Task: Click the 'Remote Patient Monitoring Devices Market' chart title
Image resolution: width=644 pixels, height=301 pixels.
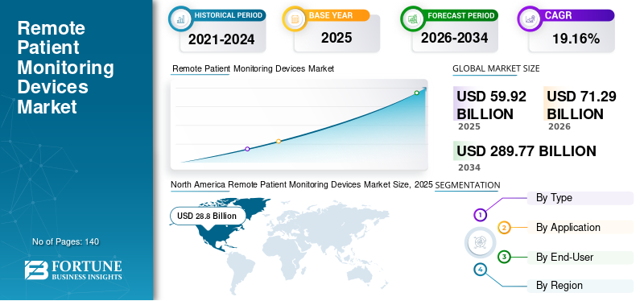Action: point(253,68)
